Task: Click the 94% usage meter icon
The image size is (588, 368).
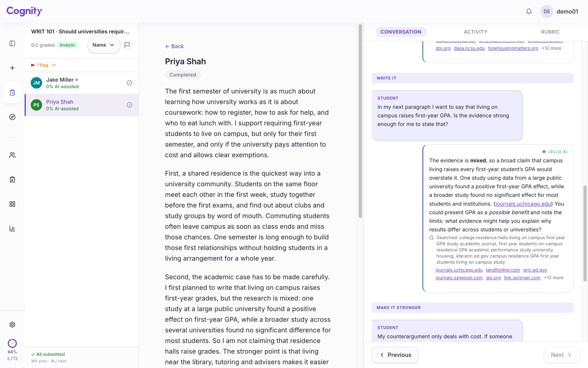Action: [x=12, y=343]
